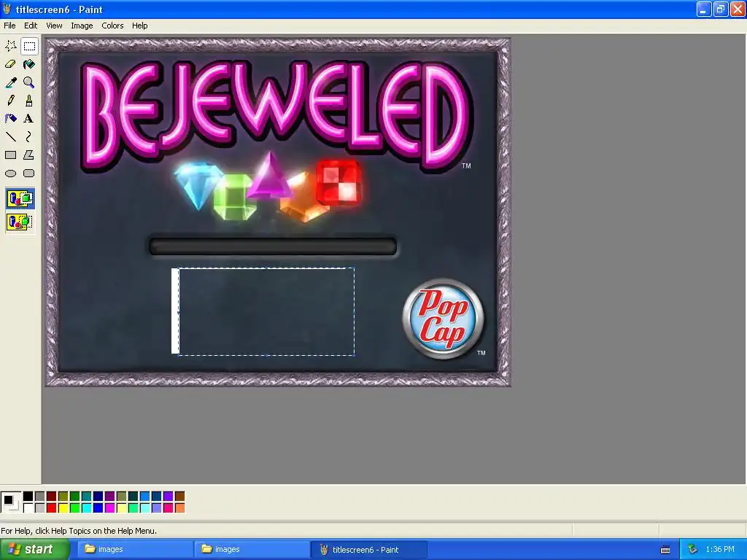Pick the dark red (maroon) swatch
Viewport: 747px width, 560px height.
point(52,497)
